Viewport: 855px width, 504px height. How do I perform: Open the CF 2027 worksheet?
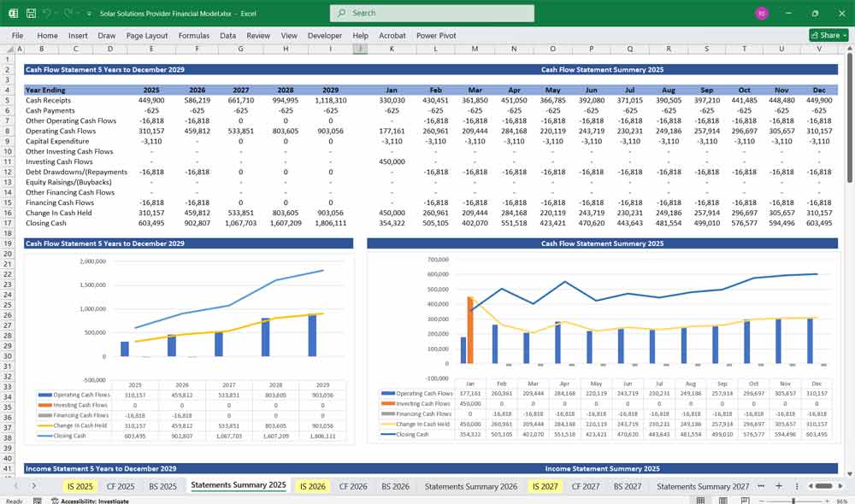tap(587, 485)
